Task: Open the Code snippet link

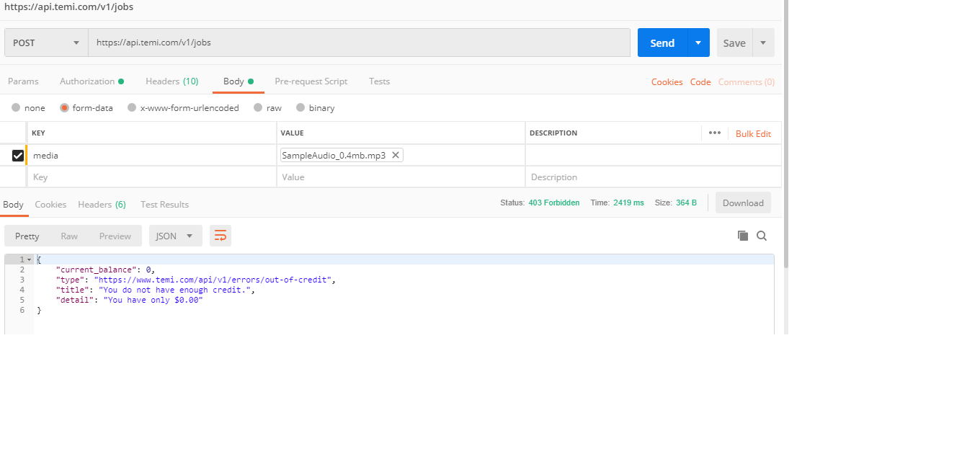Action: click(x=700, y=82)
